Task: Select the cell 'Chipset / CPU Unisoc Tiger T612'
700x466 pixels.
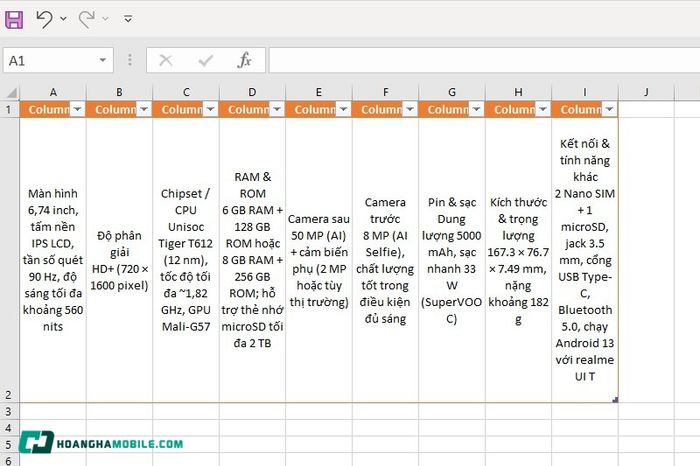Action: (186, 260)
